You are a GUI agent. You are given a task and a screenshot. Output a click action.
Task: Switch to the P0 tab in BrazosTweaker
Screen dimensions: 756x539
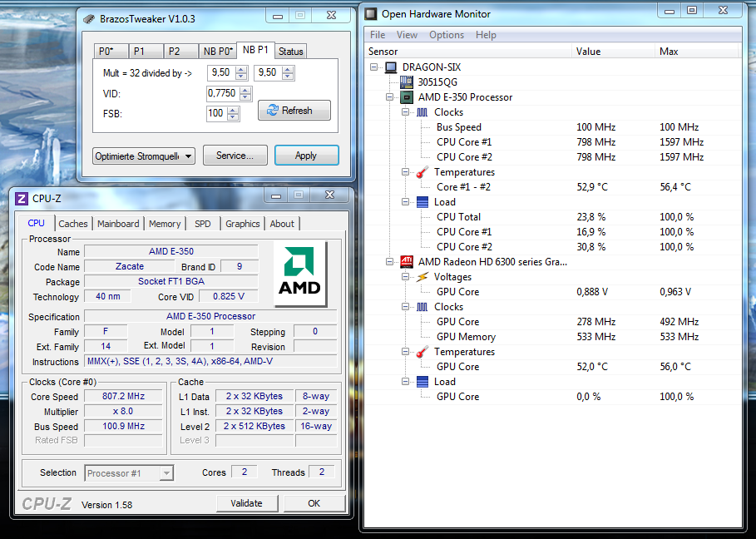(111, 51)
